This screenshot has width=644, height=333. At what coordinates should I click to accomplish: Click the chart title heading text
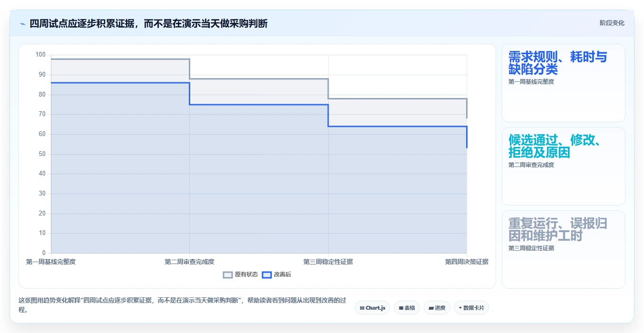148,23
